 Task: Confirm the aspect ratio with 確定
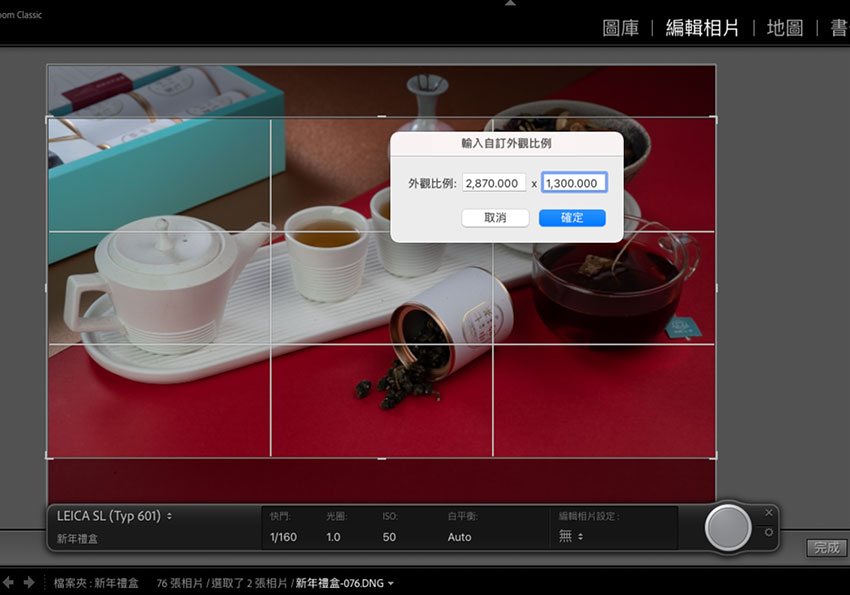(x=572, y=217)
